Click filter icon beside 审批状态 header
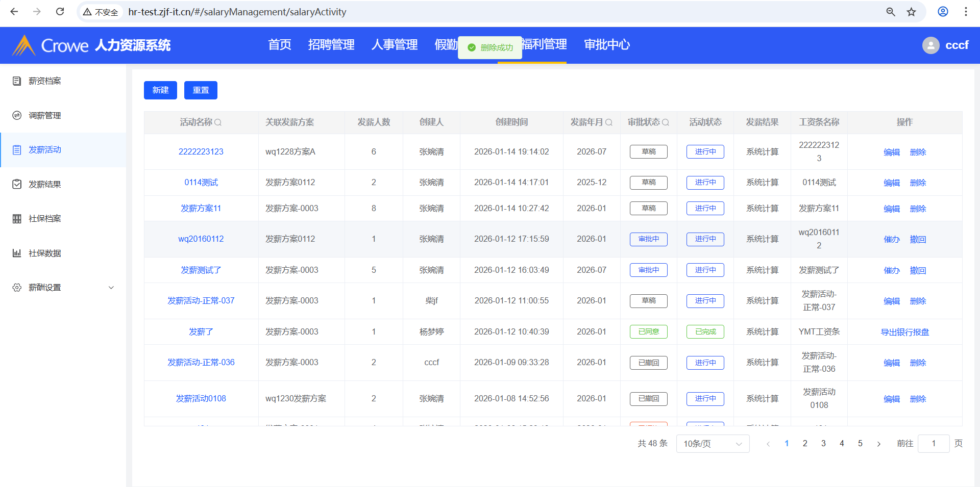This screenshot has width=980, height=487. point(666,122)
